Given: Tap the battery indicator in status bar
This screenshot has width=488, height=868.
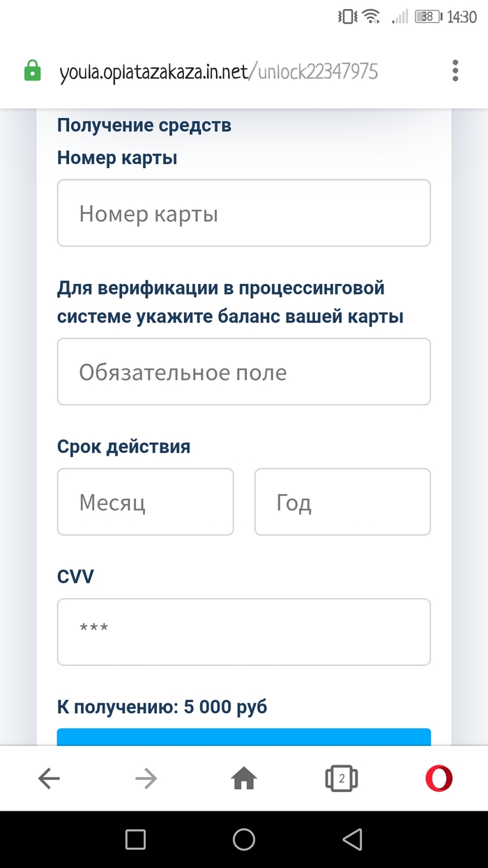Looking at the screenshot, I should click(x=427, y=17).
